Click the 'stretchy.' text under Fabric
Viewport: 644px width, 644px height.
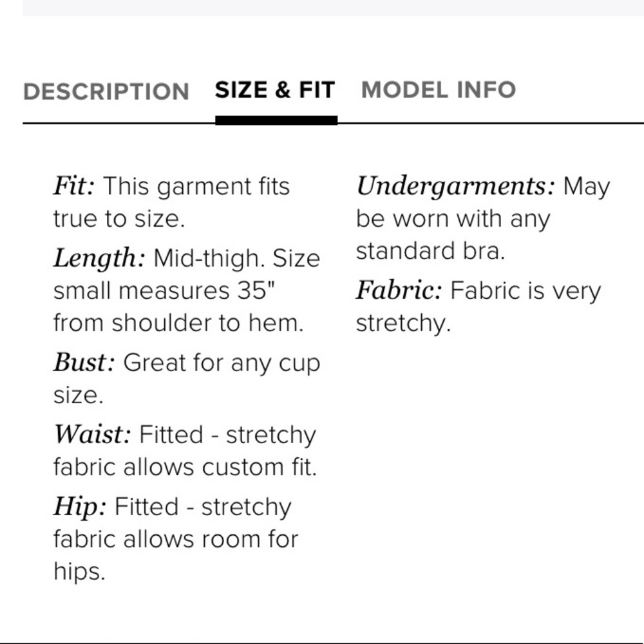403,324
